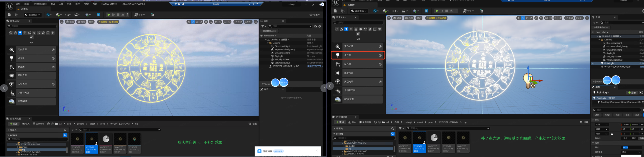Click the 强度 input field showing 5.0 cd
The image size is (644, 157).
pos(632,147)
